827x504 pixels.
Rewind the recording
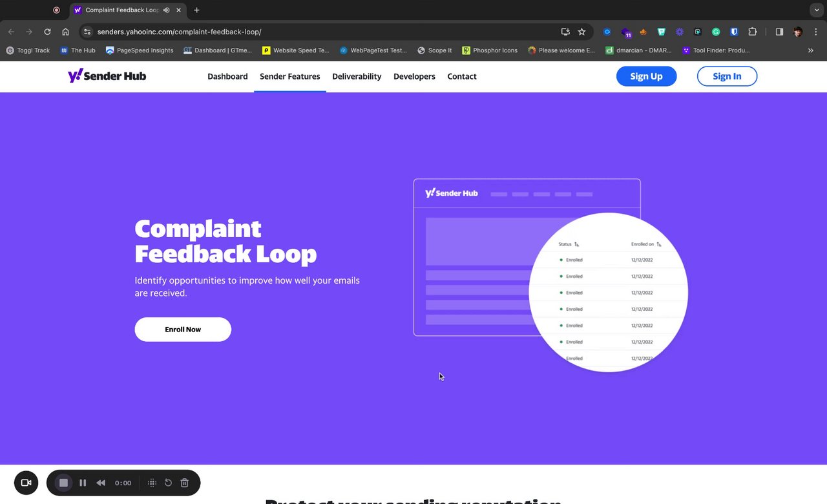pyautogui.click(x=101, y=483)
